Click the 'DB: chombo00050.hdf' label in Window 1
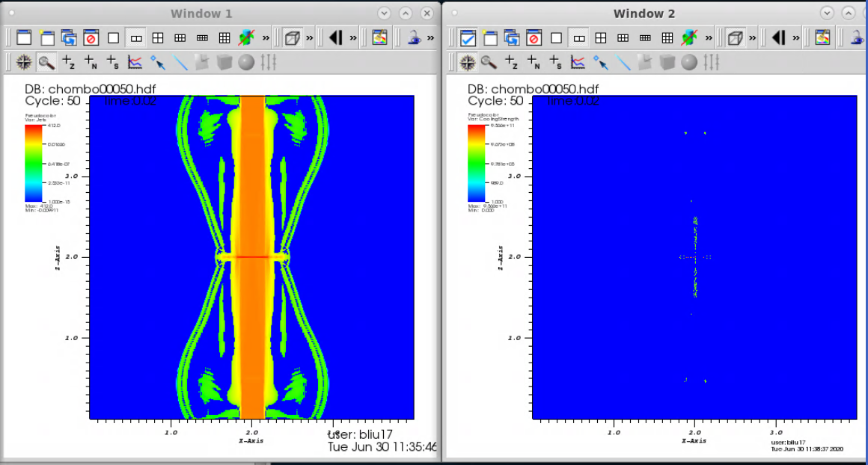This screenshot has width=868, height=465. (91, 89)
